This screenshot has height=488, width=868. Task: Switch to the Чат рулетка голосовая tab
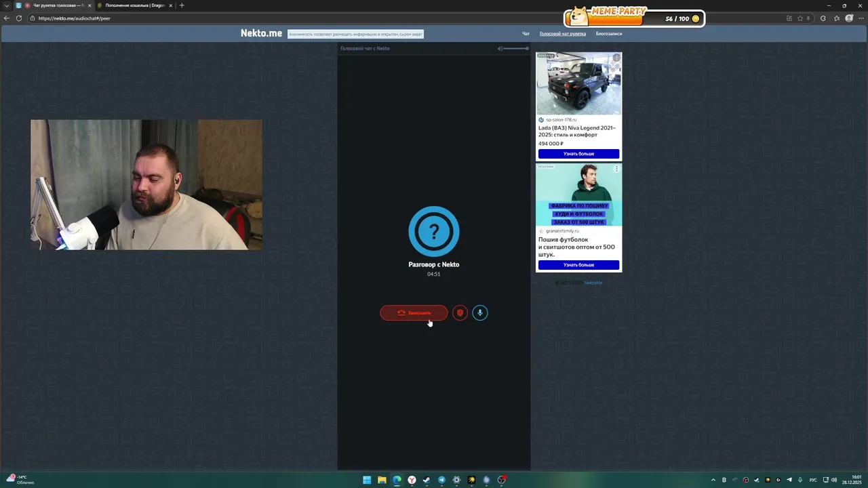(x=54, y=5)
